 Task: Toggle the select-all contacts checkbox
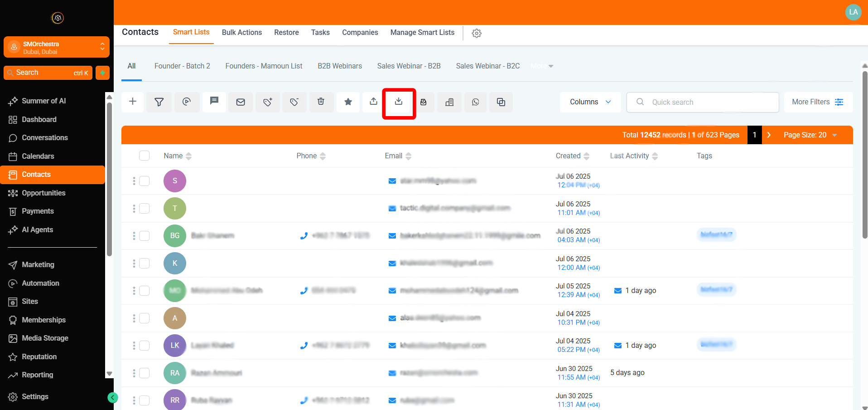pos(144,156)
